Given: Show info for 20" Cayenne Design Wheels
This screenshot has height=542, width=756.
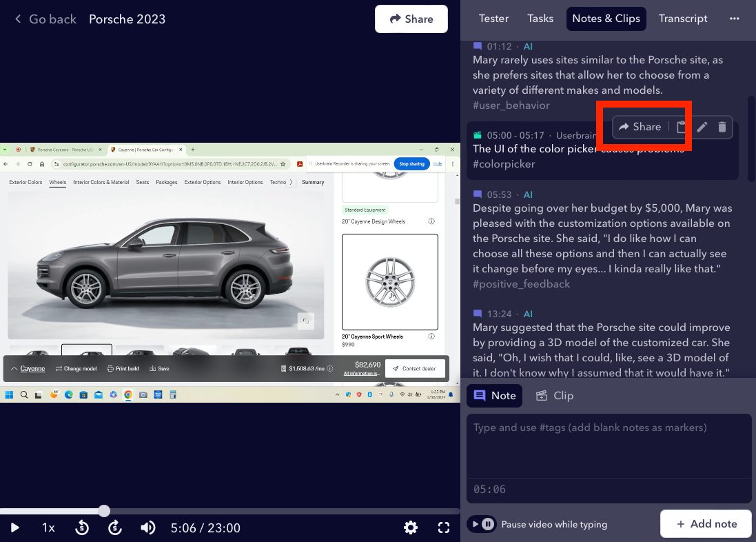Looking at the screenshot, I should coord(431,221).
